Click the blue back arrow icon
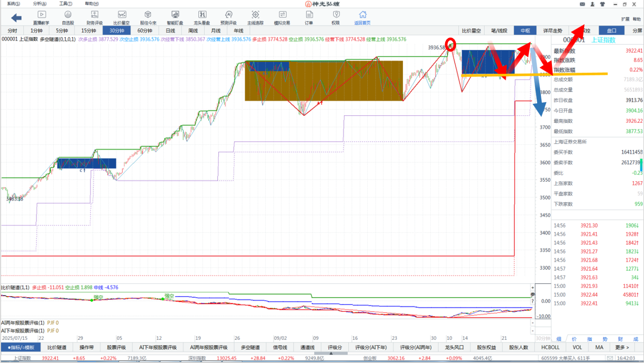Viewport: 644px width, 363px height. pos(16,18)
